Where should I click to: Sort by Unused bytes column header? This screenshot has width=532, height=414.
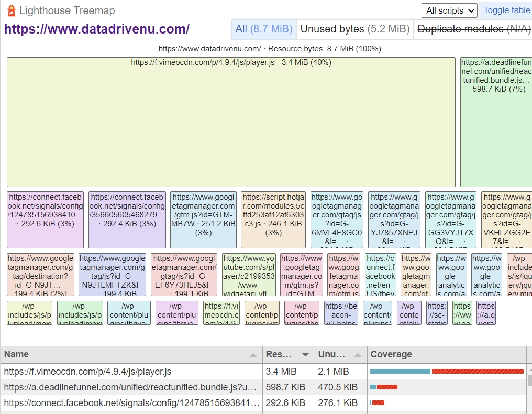pyautogui.click(x=341, y=355)
